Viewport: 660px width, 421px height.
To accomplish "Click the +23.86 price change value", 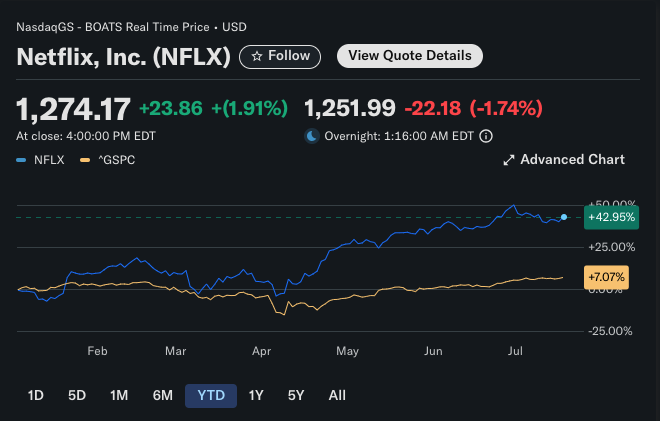I will point(171,108).
